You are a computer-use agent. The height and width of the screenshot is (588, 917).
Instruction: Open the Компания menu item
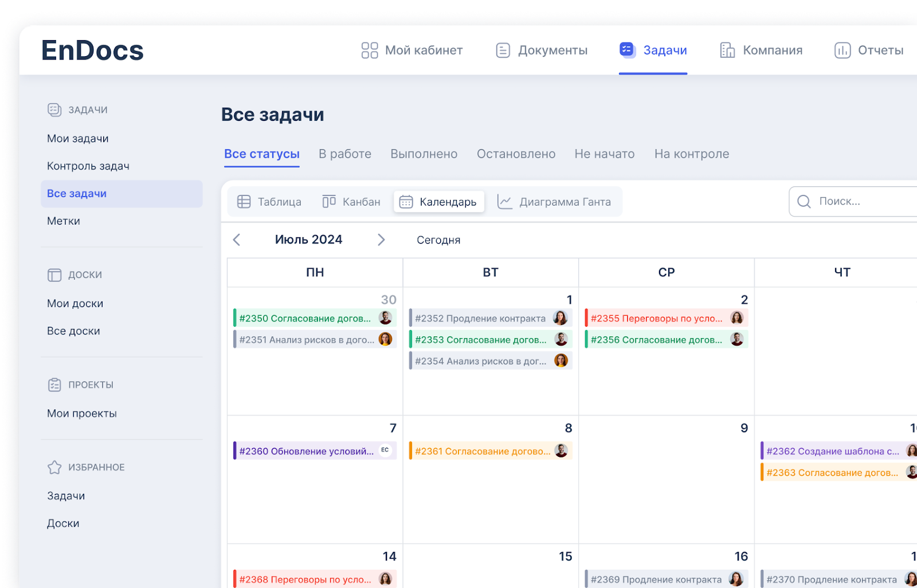click(x=761, y=50)
